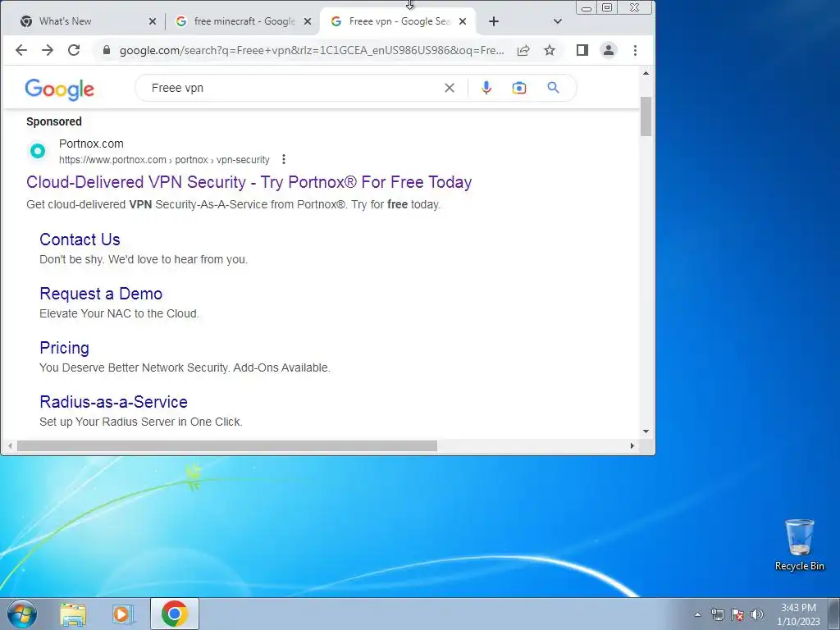Open the Recycle Bin on the desktop

pos(799,545)
